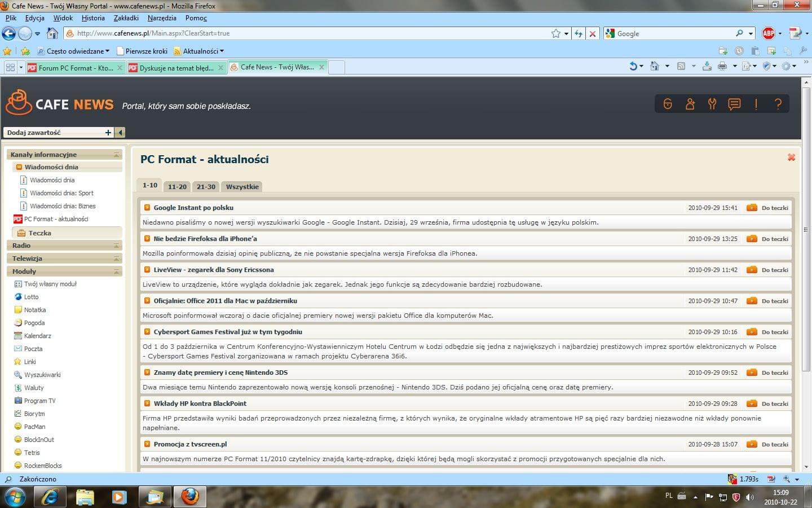The width and height of the screenshot is (812, 508).
Task: Toggle the 'Znamy datę premiery' orange arrow
Action: pos(147,373)
